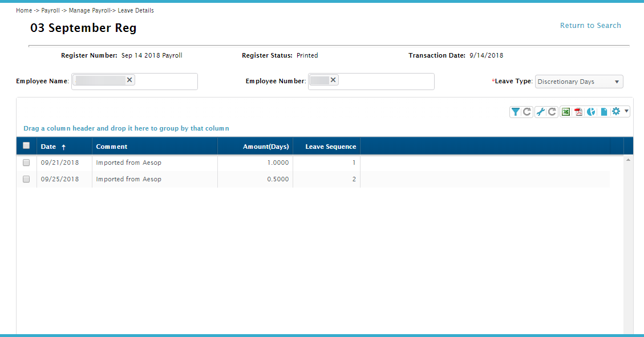Click the Amount(Days) column header
Viewport: 644px width, 337px height.
point(266,147)
